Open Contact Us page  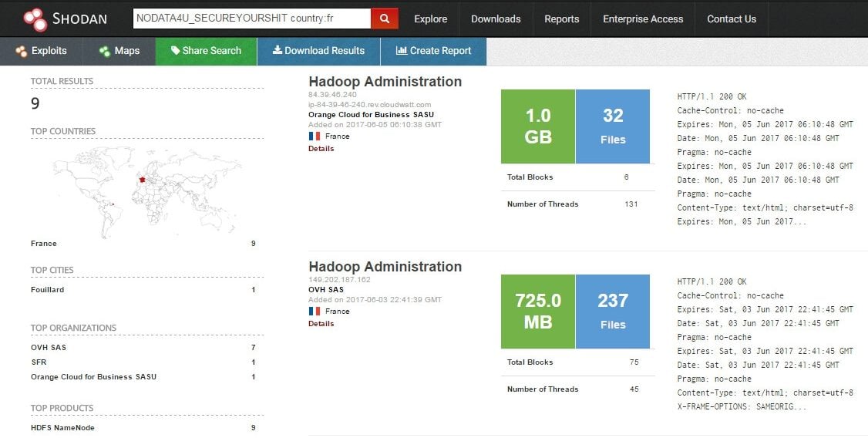click(732, 19)
